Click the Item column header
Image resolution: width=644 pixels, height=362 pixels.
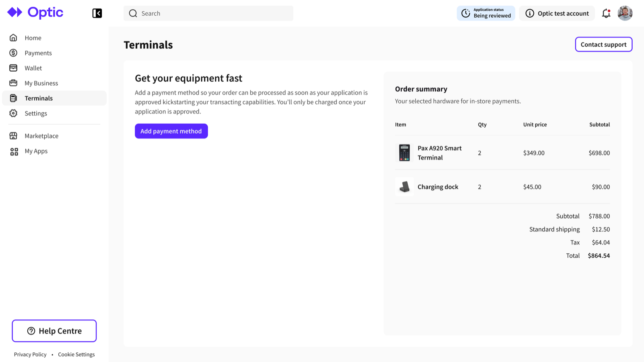coord(400,124)
